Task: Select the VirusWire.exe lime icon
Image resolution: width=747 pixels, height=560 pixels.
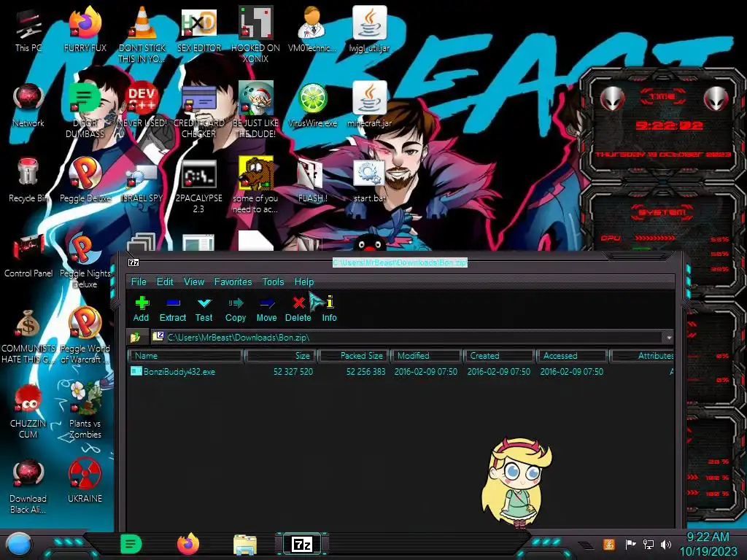Action: tap(312, 105)
